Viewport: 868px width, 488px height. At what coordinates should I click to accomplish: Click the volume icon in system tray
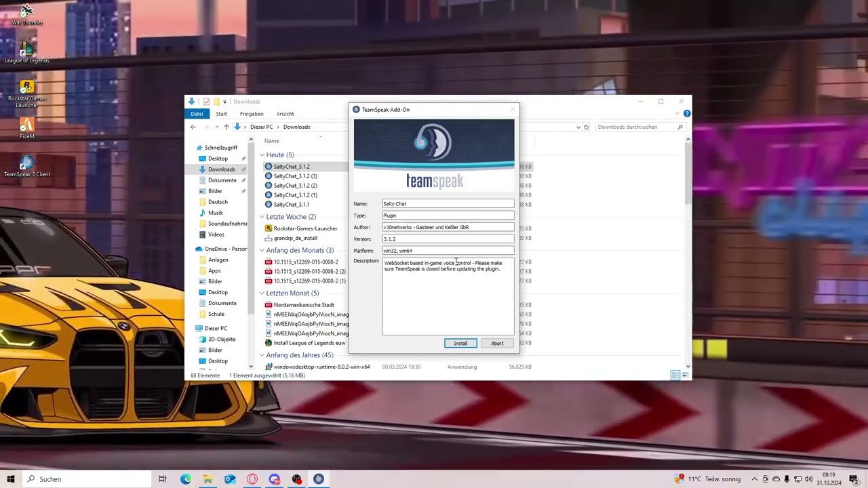pyautogui.click(x=808, y=479)
